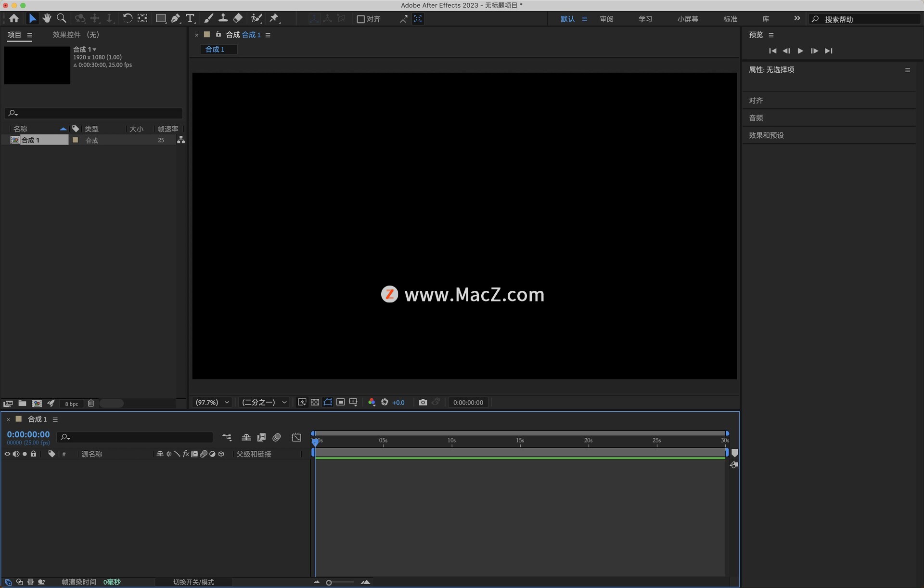This screenshot has height=588, width=924.
Task: Toggle motion blur enable in timeline
Action: tap(277, 437)
